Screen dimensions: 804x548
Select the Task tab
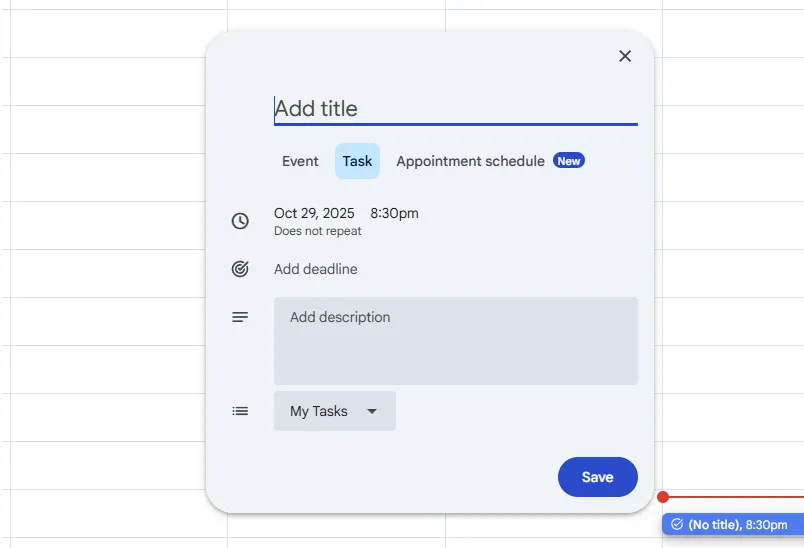point(357,161)
